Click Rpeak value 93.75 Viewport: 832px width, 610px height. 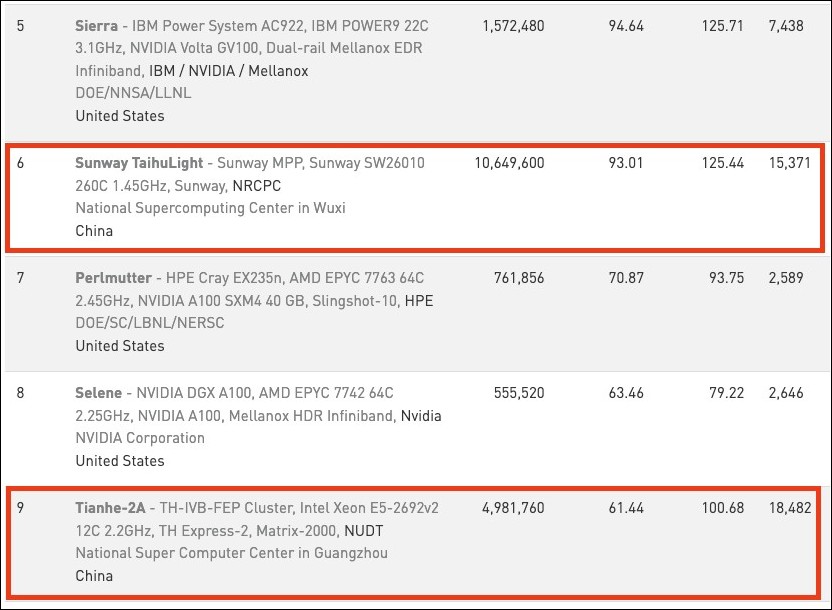click(726, 278)
